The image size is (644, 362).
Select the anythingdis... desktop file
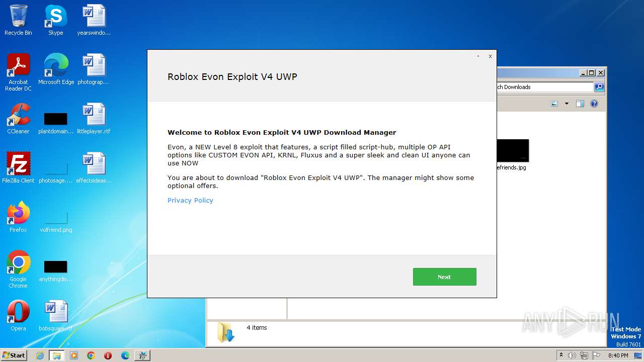56,271
